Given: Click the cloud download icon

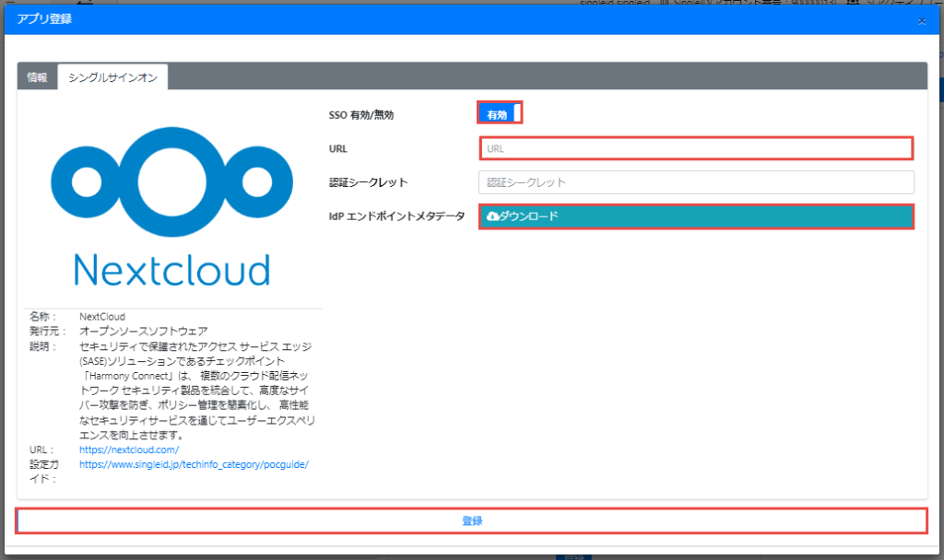Looking at the screenshot, I should pyautogui.click(x=492, y=216).
